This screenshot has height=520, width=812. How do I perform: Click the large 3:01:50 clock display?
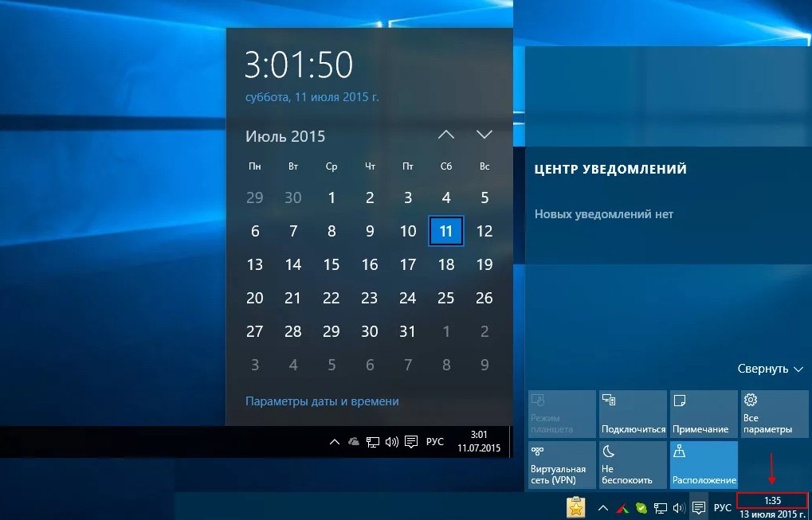299,65
